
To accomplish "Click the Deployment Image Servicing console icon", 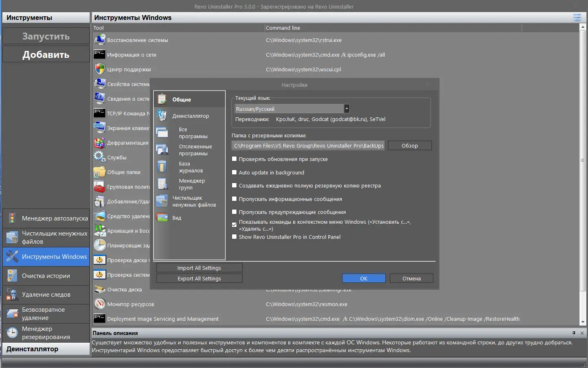I will [99, 319].
